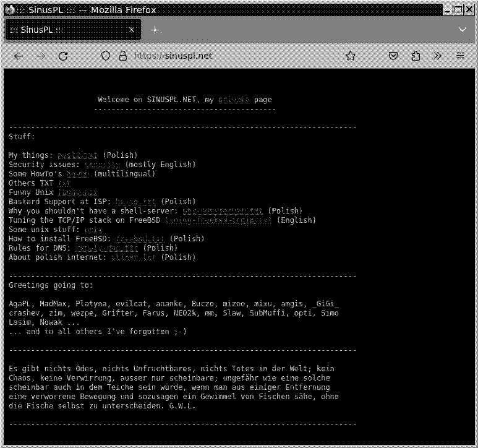The width and height of the screenshot is (478, 448).
Task: Open a new tab with plus button
Action: (x=155, y=30)
